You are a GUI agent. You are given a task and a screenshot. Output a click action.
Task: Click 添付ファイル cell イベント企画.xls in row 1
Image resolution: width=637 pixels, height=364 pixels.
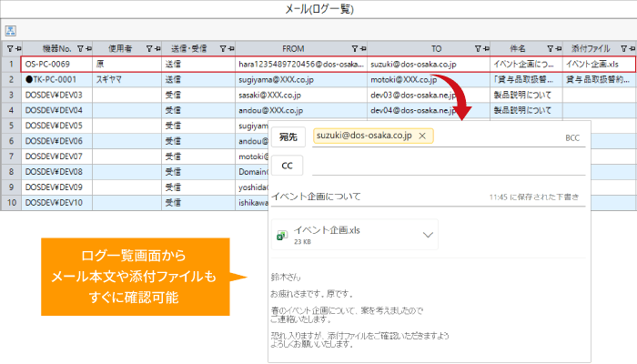(x=600, y=65)
